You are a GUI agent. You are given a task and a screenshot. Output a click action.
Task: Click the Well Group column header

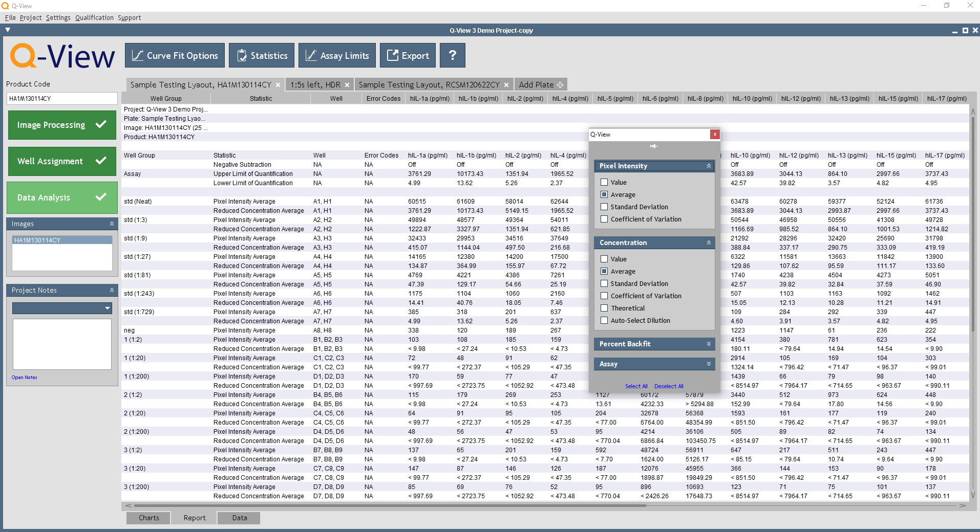tap(166, 98)
